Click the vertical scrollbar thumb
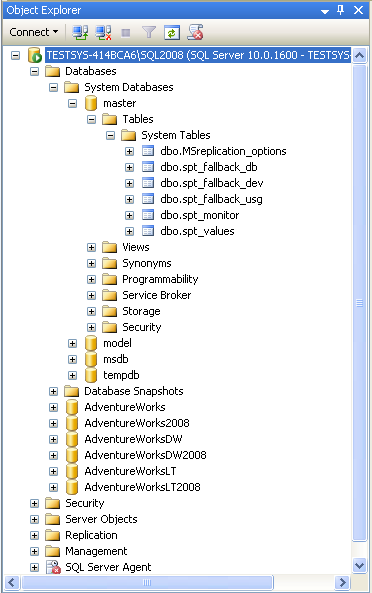372x593 pixels. click(x=360, y=303)
